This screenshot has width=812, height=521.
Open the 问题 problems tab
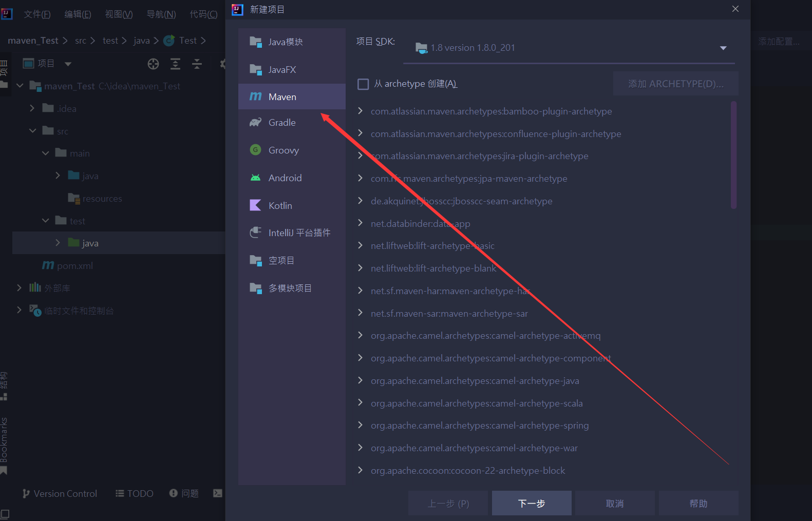click(184, 493)
